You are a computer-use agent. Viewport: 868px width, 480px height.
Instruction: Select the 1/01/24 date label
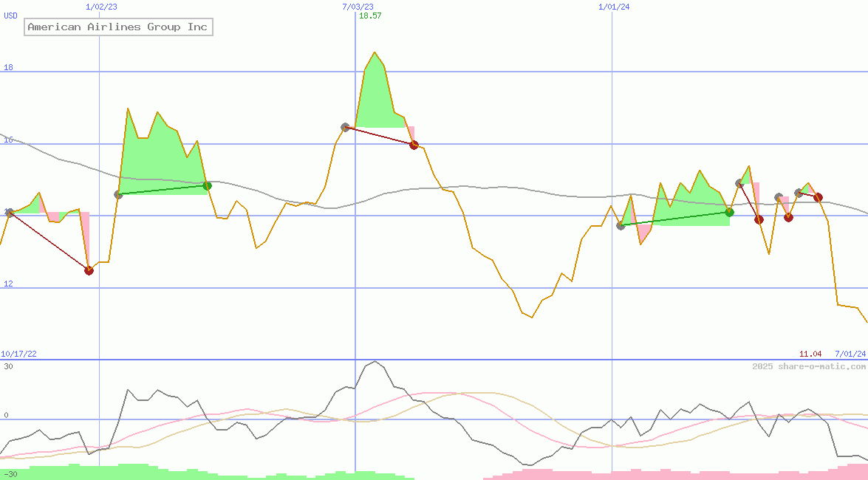coord(614,7)
